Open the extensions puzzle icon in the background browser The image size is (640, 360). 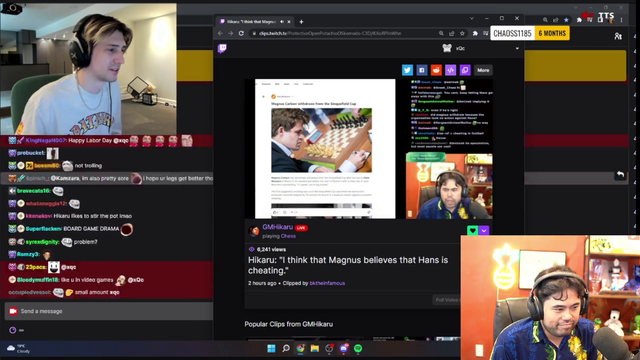pos(579,20)
